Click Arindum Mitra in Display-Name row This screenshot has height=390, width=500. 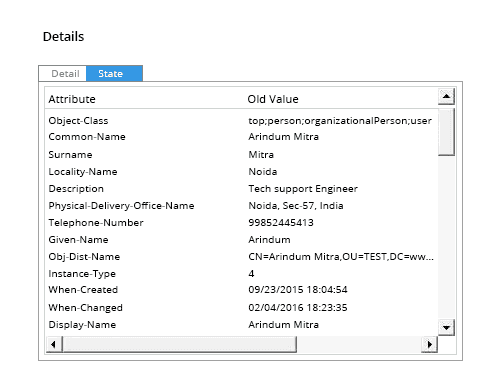(x=284, y=325)
